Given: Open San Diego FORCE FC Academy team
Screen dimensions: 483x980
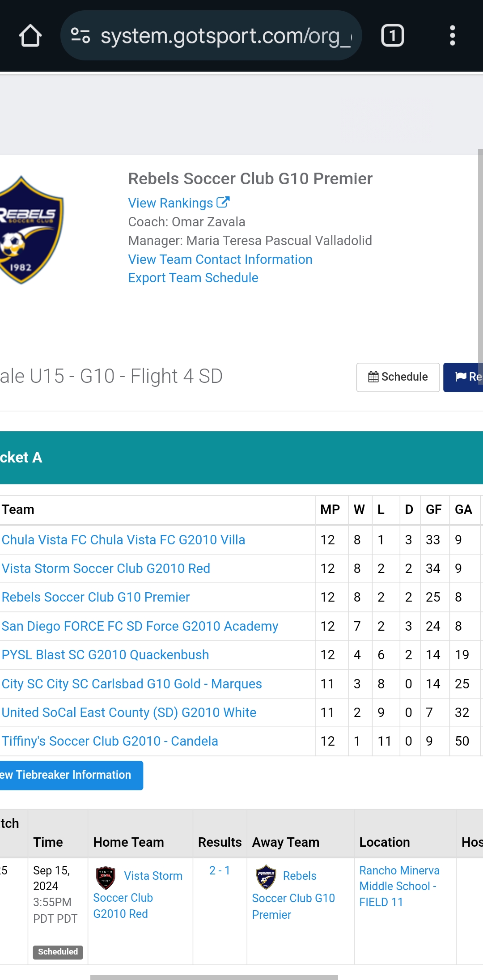Looking at the screenshot, I should tap(140, 626).
